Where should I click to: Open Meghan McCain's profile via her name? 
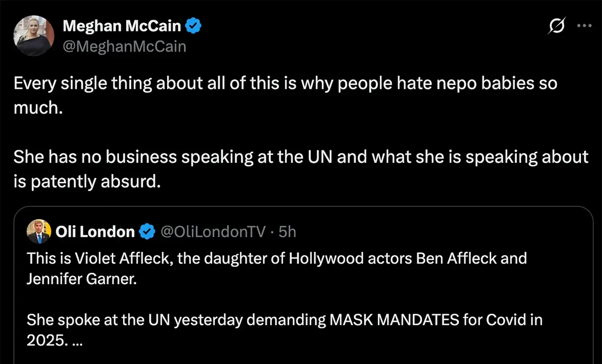[122, 25]
